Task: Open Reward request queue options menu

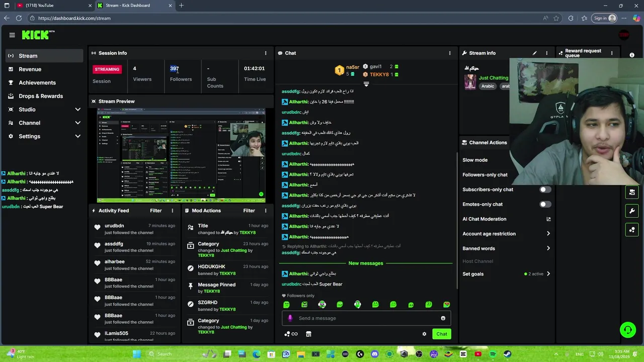Action: [x=612, y=53]
